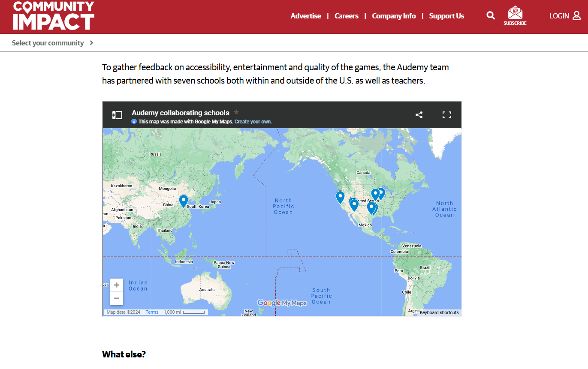Screen dimensions: 588x369
Task: Open Company Info
Action: (x=394, y=16)
